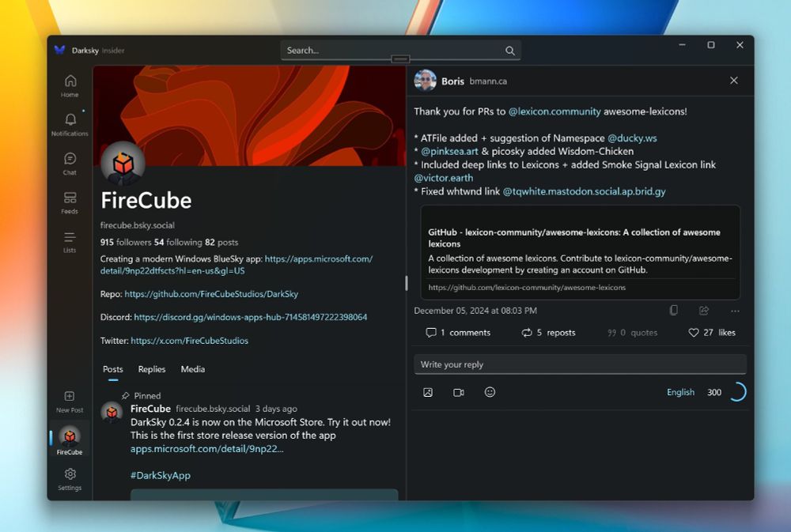Click the pane splitter handle between profile and post

point(406,284)
